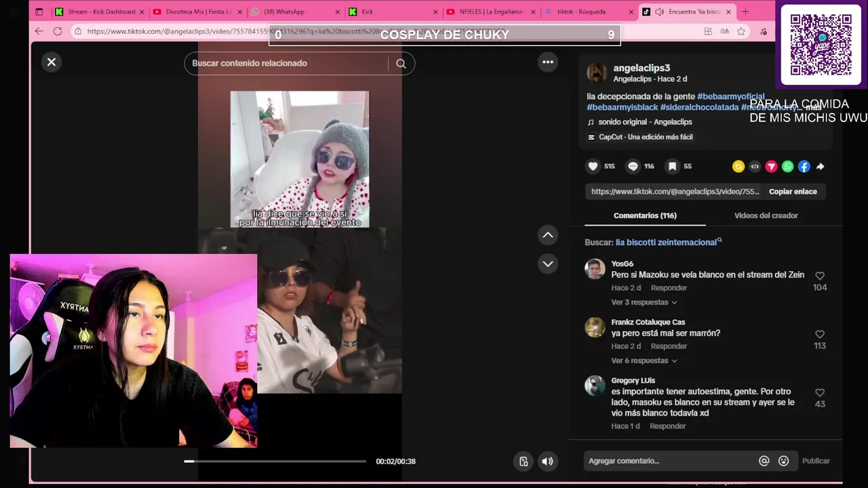
Task: Switch to the 'Discoteca Mix' YouTube tab
Action: tap(197, 12)
